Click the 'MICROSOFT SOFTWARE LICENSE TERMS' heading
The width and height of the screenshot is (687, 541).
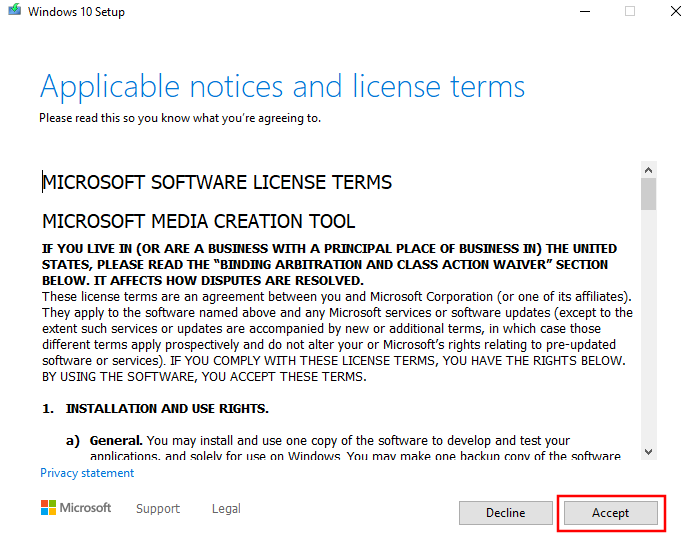tap(217, 182)
